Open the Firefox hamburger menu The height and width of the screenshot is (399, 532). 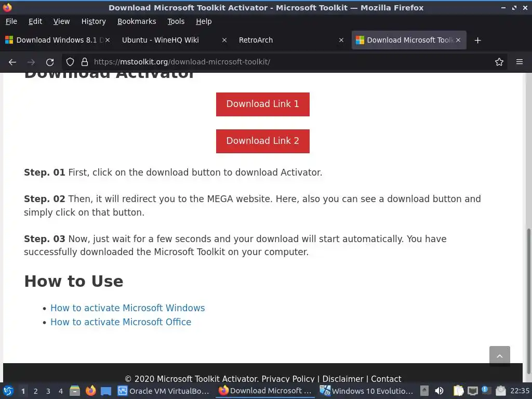pos(519,62)
